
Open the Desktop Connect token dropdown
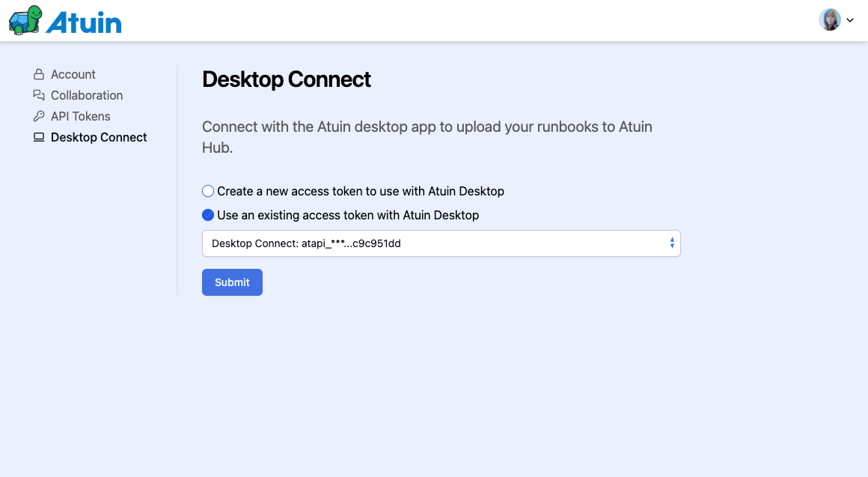coord(441,243)
